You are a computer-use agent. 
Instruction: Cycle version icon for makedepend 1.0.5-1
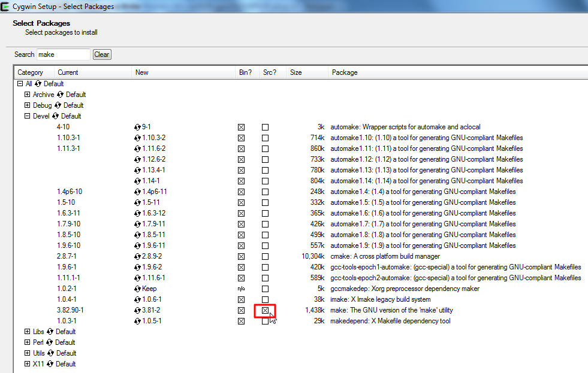137,322
